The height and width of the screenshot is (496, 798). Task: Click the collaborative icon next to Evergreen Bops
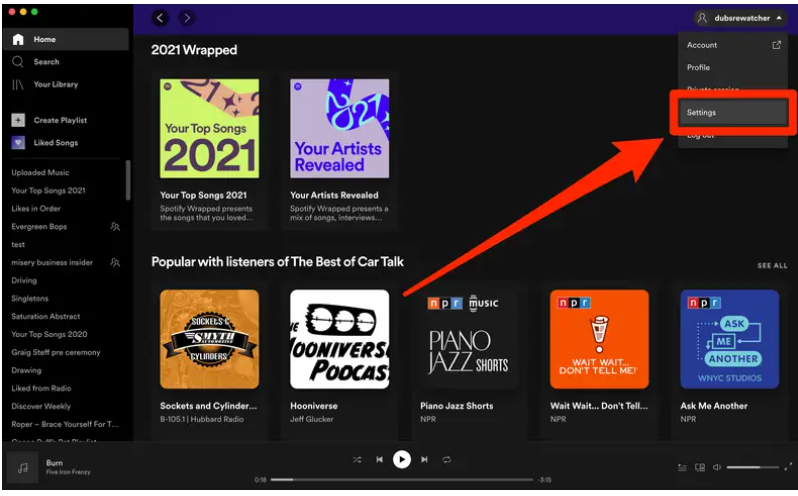[116, 226]
